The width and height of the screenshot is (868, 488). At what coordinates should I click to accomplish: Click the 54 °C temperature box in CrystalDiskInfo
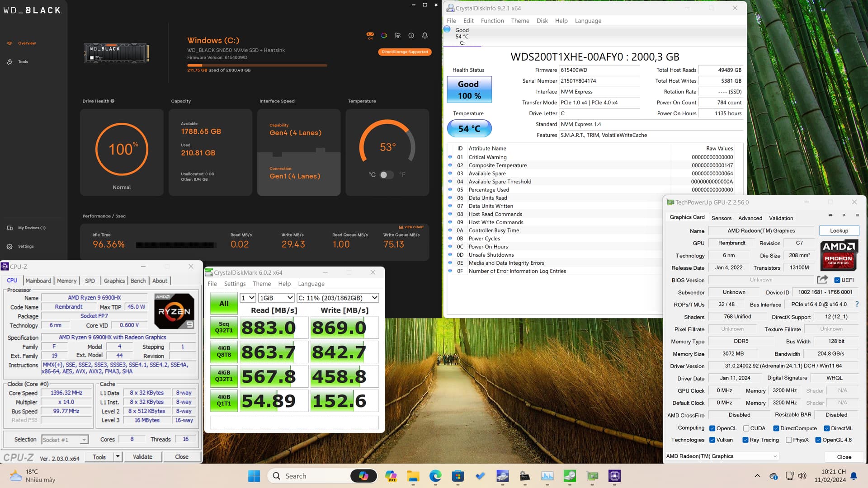[x=469, y=129]
